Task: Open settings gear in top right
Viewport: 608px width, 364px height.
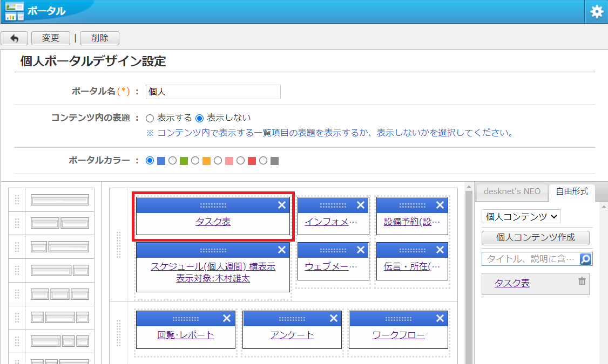Action: [596, 12]
